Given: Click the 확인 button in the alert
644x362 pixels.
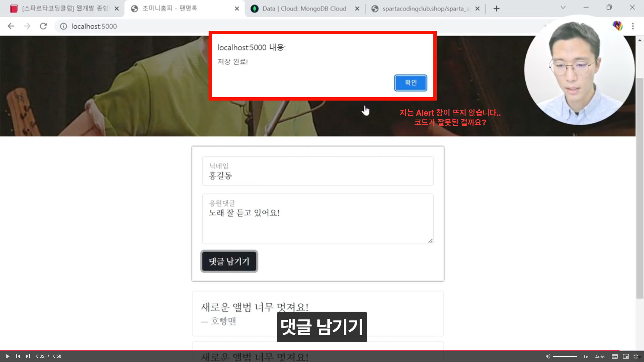Looking at the screenshot, I should pos(411,83).
